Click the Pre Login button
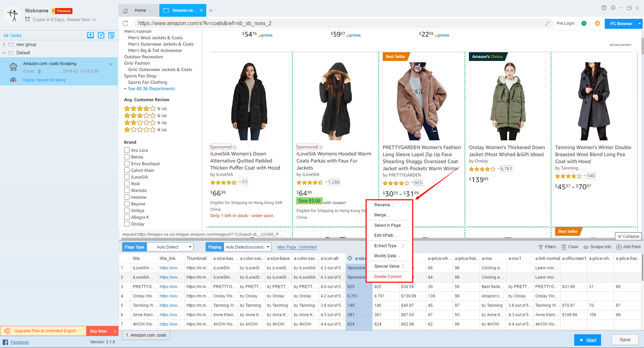Image resolution: width=644 pixels, height=348 pixels. tap(566, 23)
